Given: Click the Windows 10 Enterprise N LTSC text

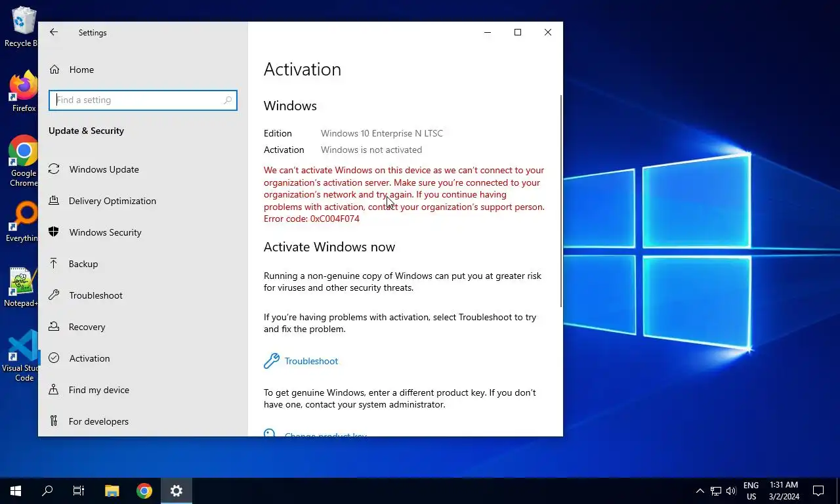Looking at the screenshot, I should pyautogui.click(x=382, y=133).
